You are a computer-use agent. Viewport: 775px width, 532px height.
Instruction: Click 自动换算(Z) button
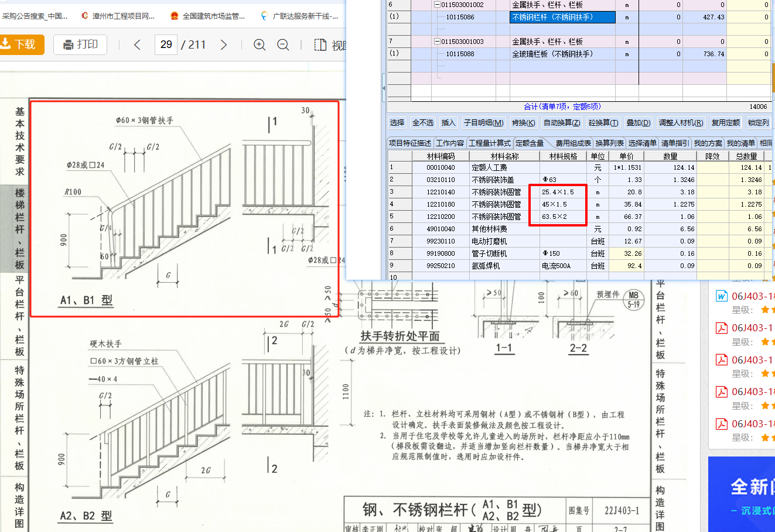click(562, 122)
